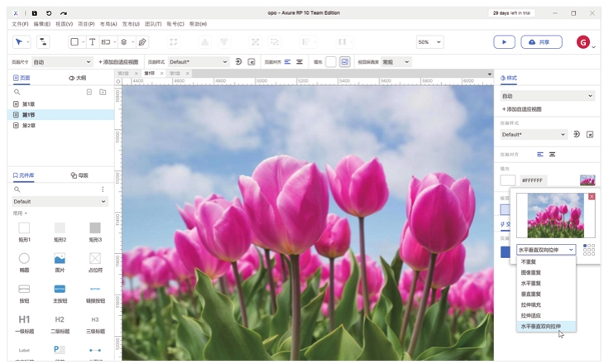Screen dimensions: 604x364
Task: Click the Pen drawing tool
Action: (142, 42)
